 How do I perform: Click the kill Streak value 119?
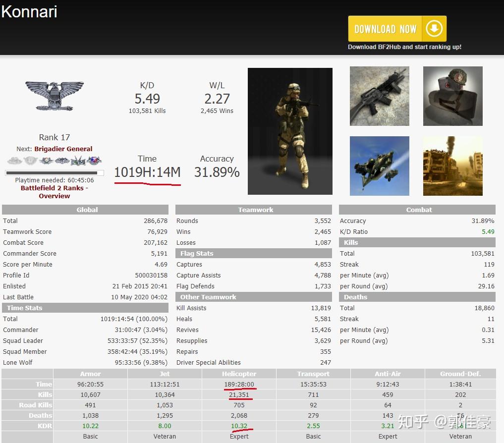click(489, 264)
